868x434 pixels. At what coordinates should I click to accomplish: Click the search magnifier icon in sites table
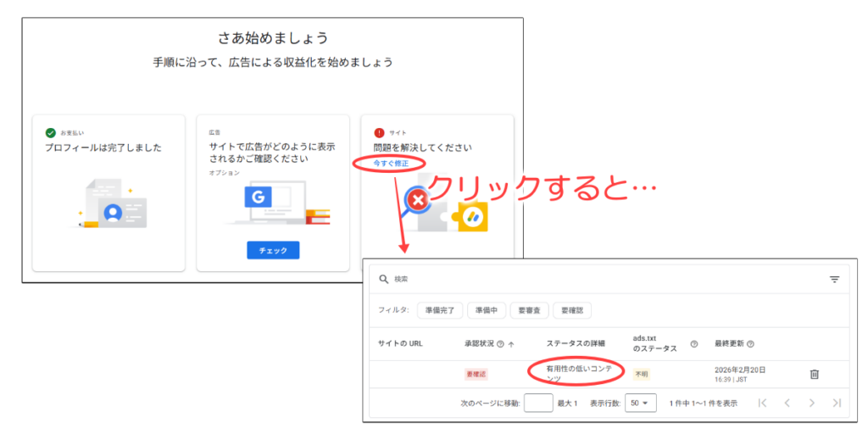point(383,279)
